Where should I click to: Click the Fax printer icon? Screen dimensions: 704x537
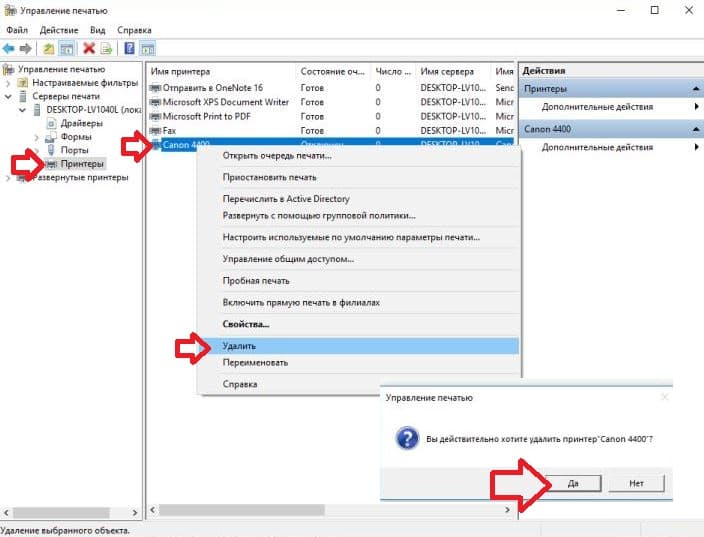(x=155, y=130)
